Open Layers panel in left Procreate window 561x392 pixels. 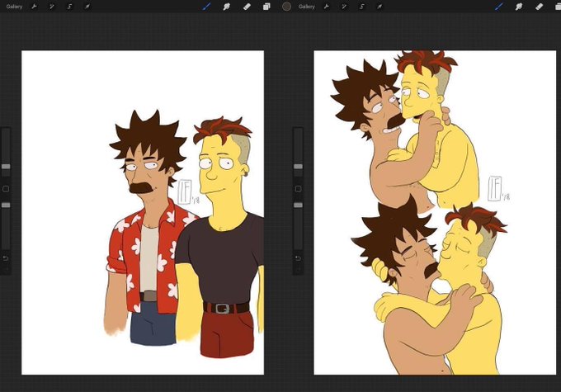click(x=266, y=7)
